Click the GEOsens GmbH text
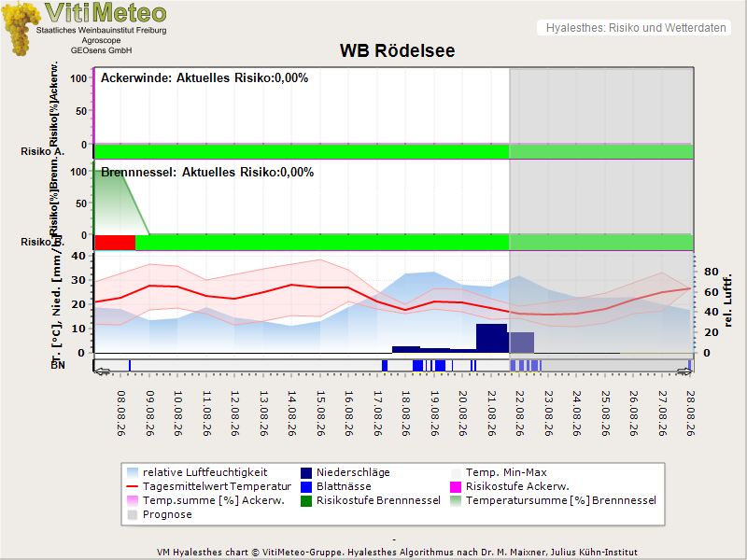747x560 pixels. click(101, 50)
